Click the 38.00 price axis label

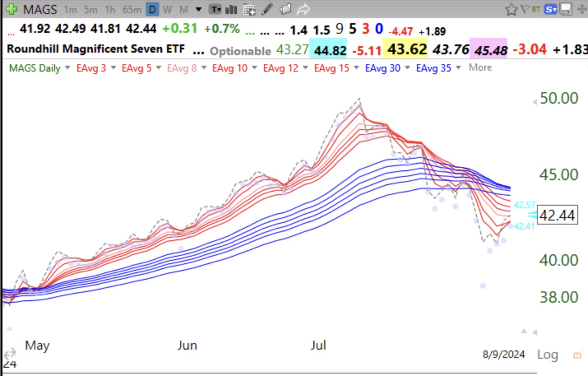pyautogui.click(x=559, y=297)
